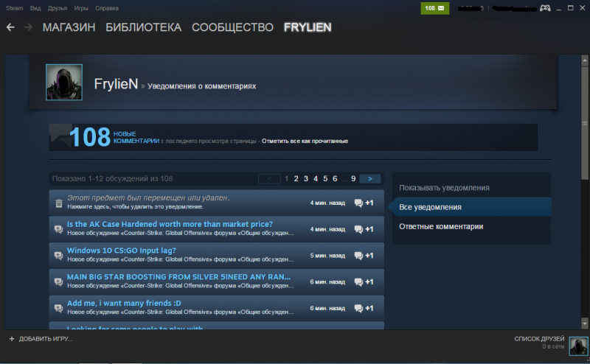Image resolution: width=590 pixels, height=364 pixels.
Task: Click the plus icon for adding a game
Action: 12,339
